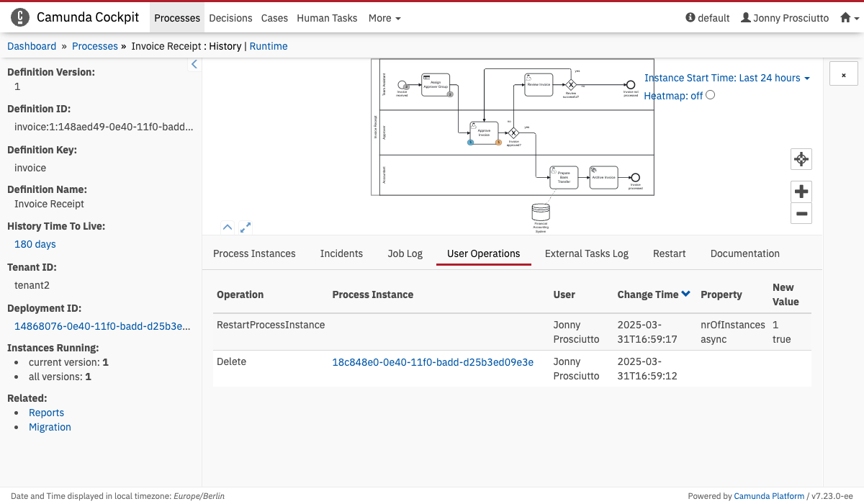The height and width of the screenshot is (504, 864).
Task: Click the Financial Accounting System data store
Action: point(540,212)
